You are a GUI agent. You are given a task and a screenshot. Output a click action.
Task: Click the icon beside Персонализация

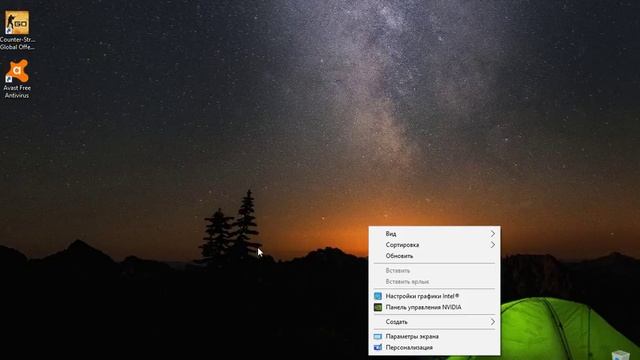click(x=378, y=348)
